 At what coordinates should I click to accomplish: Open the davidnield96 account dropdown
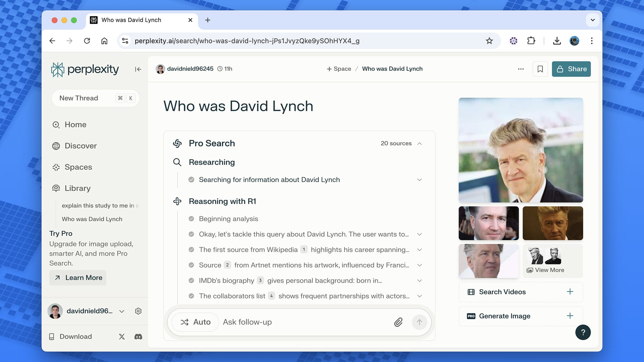pyautogui.click(x=121, y=311)
